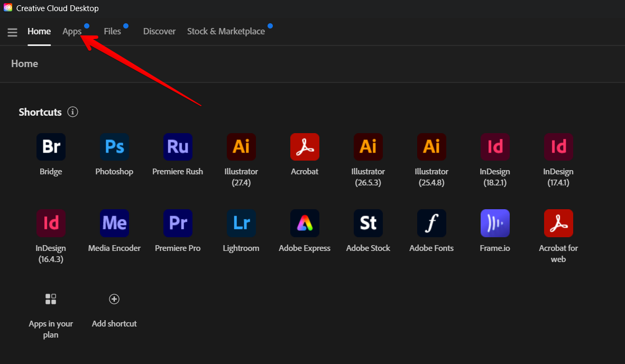Launch Premiere Pro
Screen dimensions: 625x364
(178, 223)
